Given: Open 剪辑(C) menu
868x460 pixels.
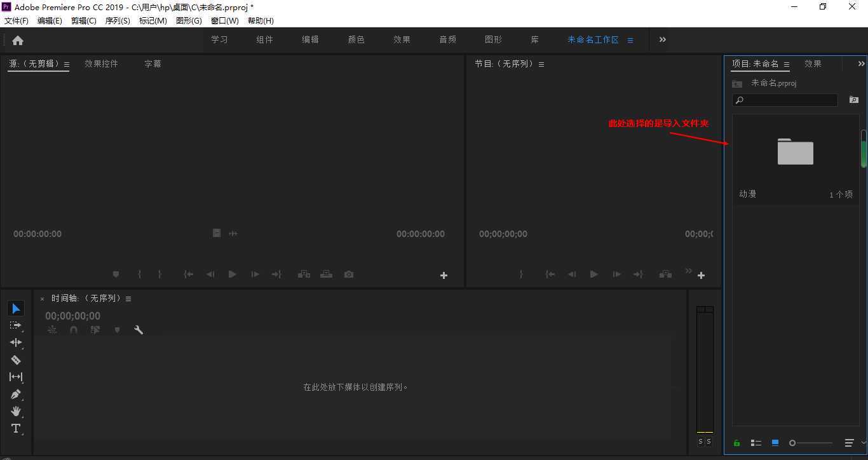Looking at the screenshot, I should 84,21.
